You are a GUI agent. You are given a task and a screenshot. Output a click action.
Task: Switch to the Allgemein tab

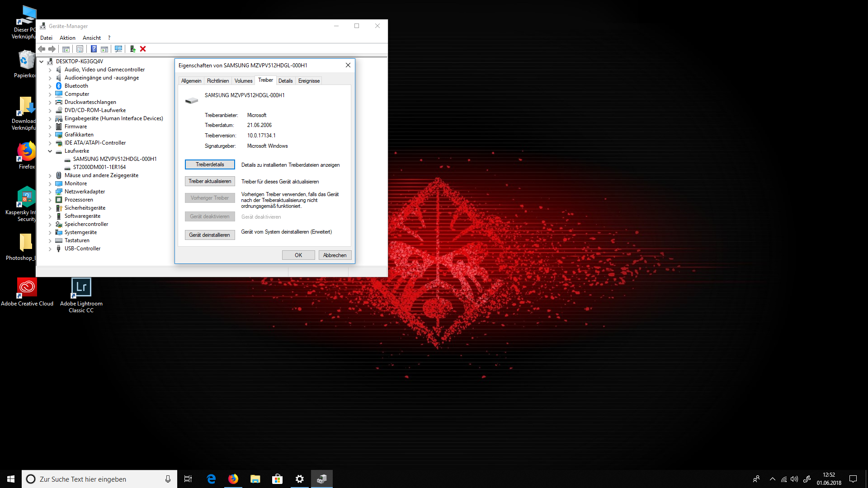pyautogui.click(x=191, y=81)
